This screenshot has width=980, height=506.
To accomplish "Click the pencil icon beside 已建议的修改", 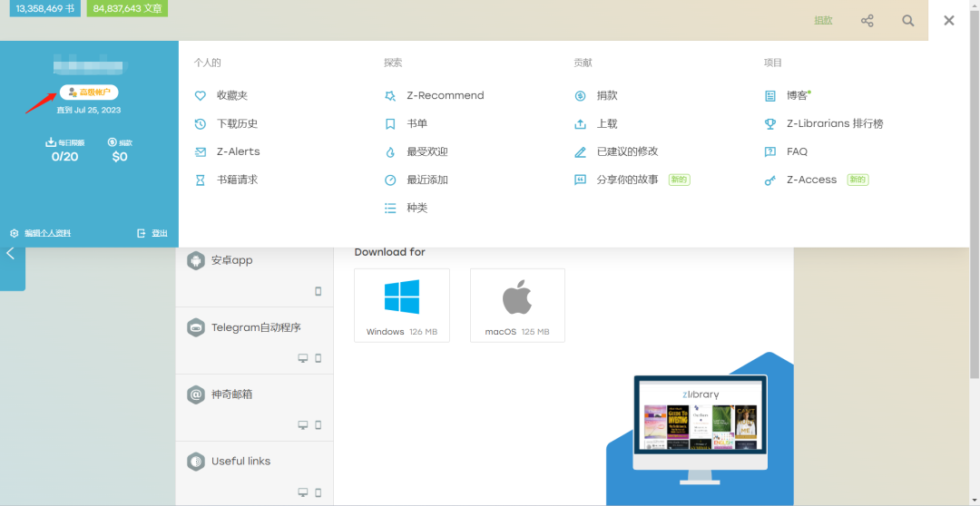I will pyautogui.click(x=580, y=151).
